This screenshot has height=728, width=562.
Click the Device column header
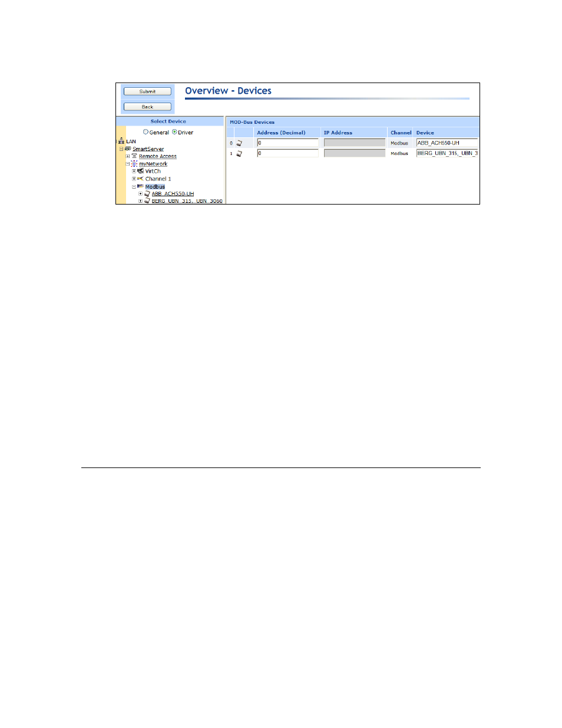coord(425,133)
